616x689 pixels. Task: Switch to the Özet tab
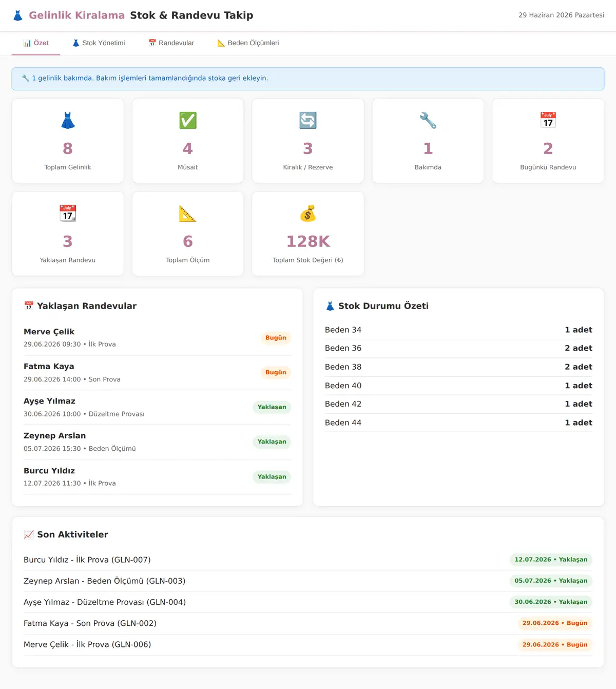pyautogui.click(x=36, y=43)
